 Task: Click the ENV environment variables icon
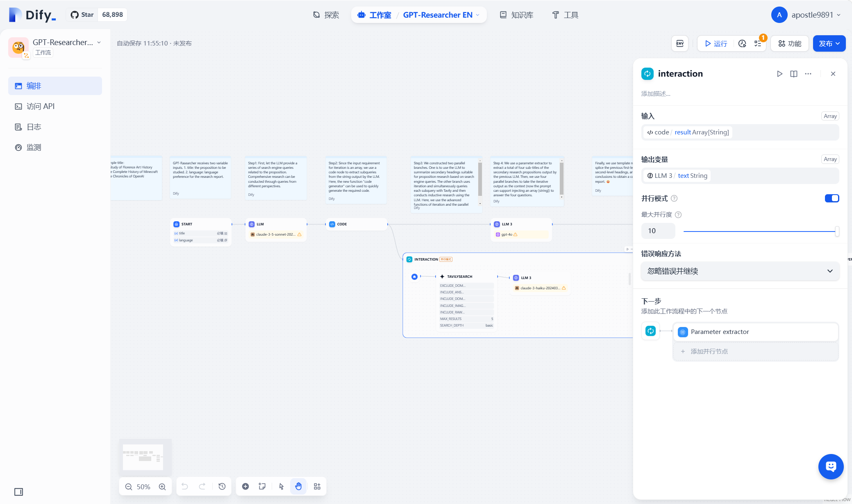click(x=679, y=43)
